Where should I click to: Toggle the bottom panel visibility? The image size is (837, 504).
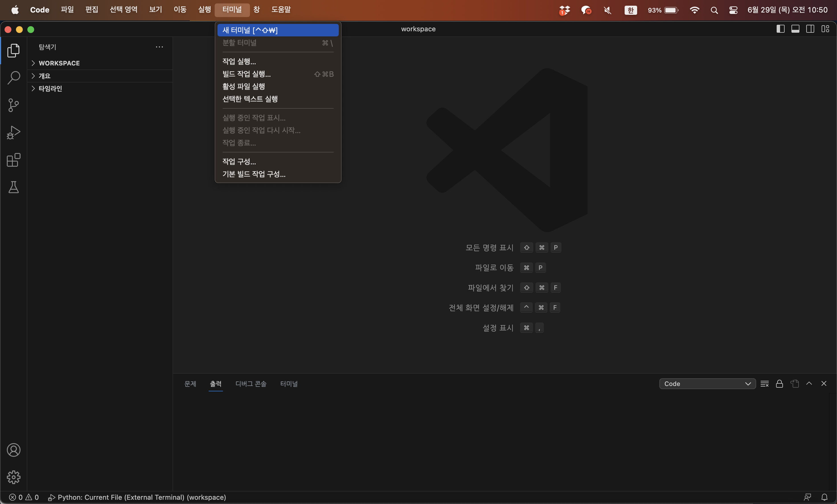point(795,29)
